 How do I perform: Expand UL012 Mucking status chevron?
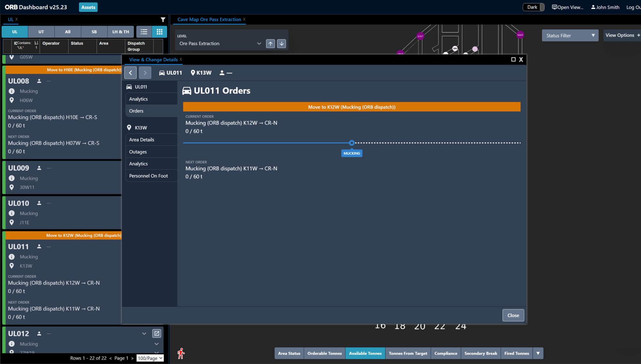click(x=156, y=344)
